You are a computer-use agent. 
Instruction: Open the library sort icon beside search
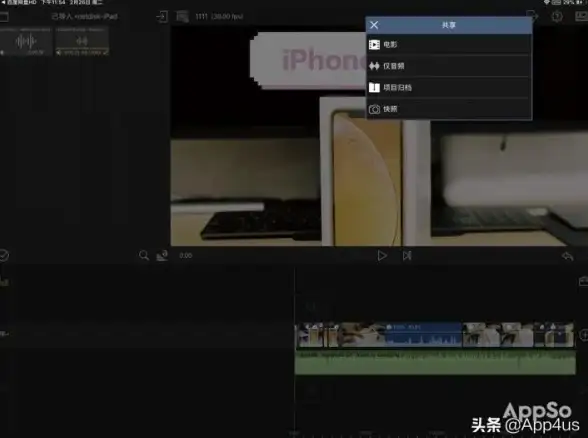pos(162,256)
